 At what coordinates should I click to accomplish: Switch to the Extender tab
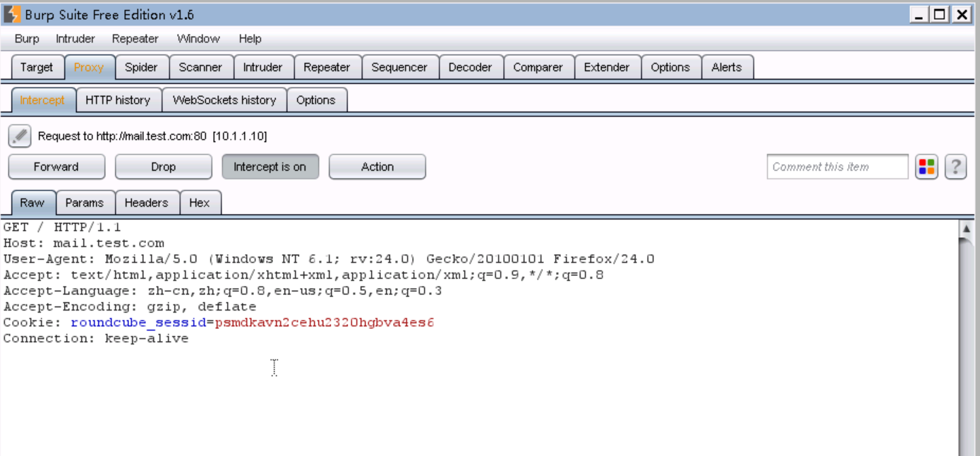pos(607,67)
